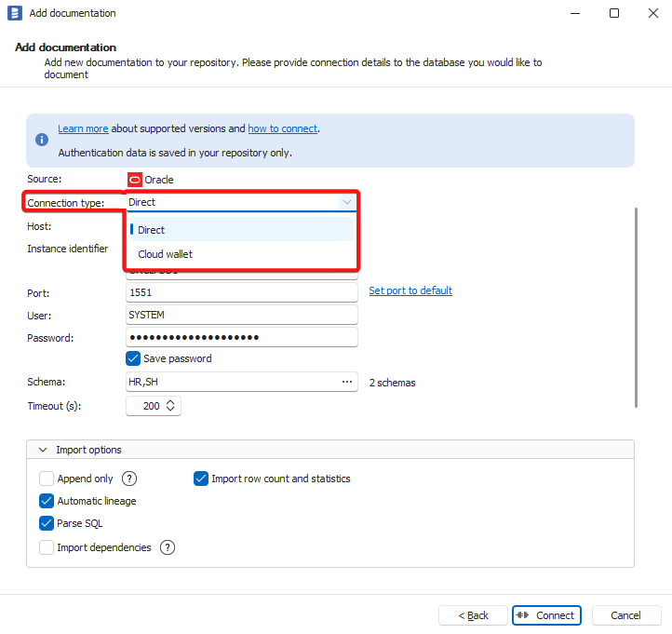This screenshot has height=634, width=672.
Task: Click the vertical scrollbar on the form
Action: tap(637, 307)
